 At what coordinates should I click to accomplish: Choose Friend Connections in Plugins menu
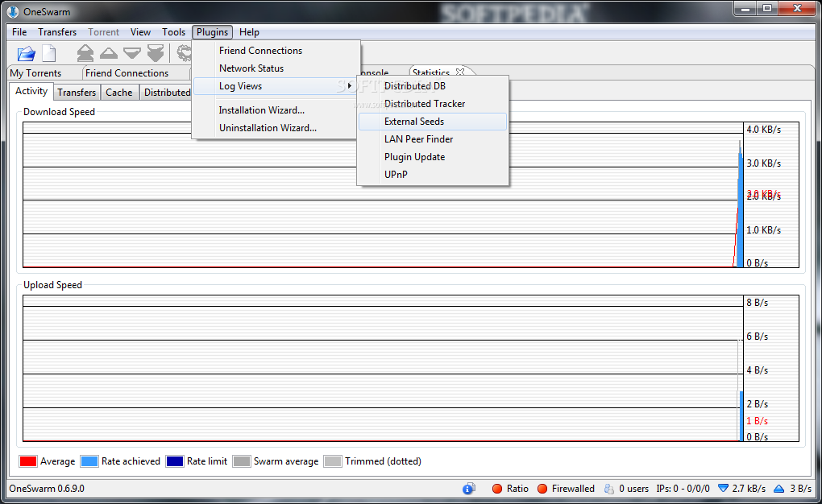[276, 50]
